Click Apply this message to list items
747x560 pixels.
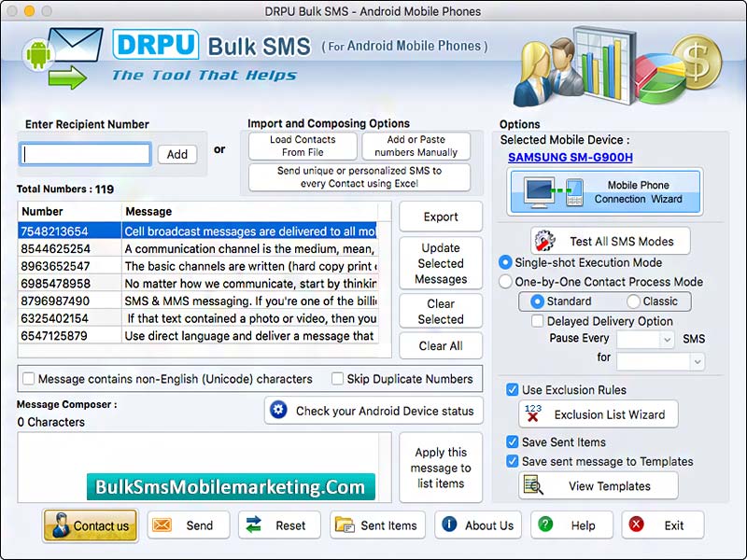pyautogui.click(x=441, y=468)
